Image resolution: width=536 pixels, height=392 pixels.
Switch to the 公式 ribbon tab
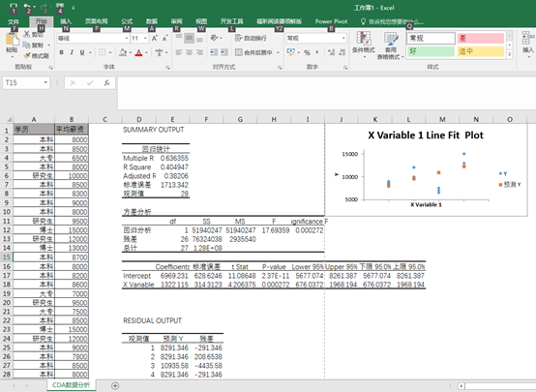(x=127, y=21)
